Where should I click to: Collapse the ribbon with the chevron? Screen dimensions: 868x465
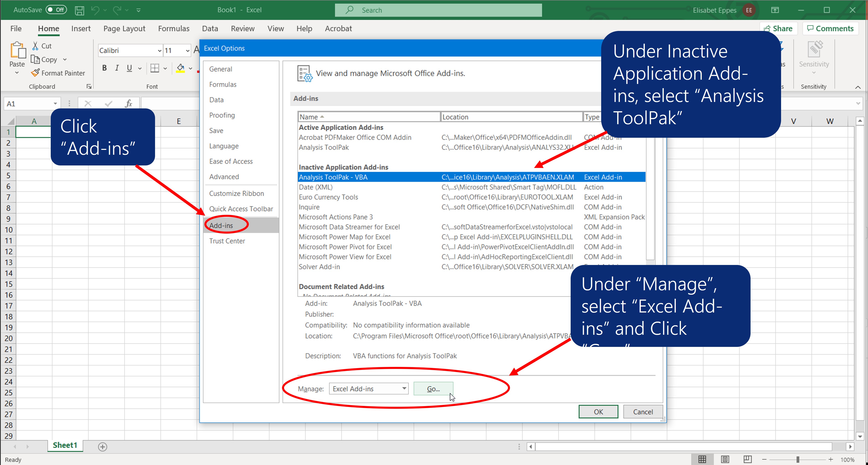click(x=857, y=87)
